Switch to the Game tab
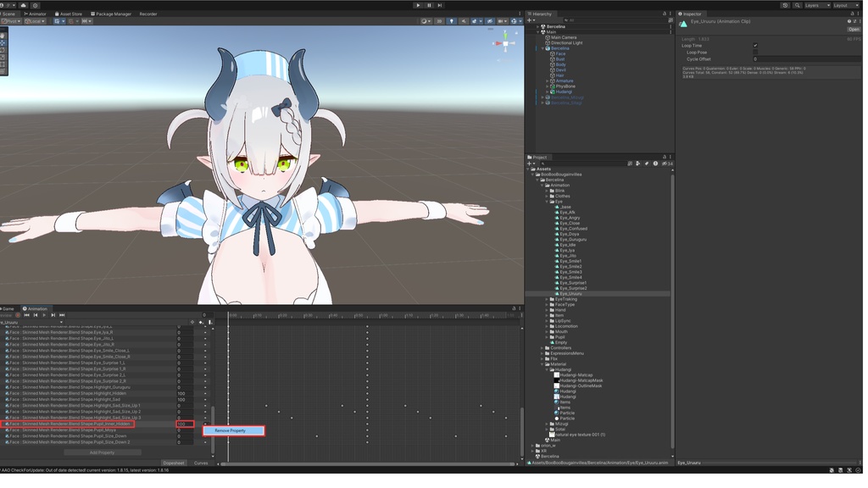868x488 pixels. 8,308
